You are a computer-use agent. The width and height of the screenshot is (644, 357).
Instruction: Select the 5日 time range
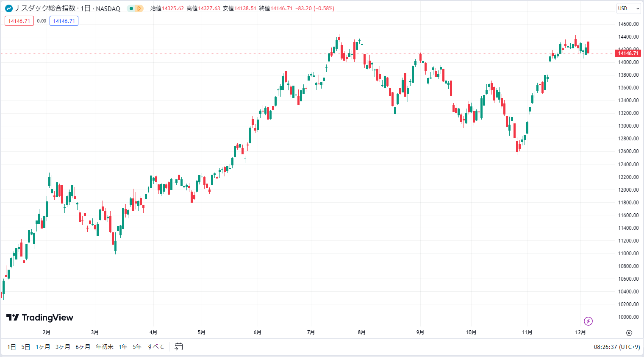coord(26,347)
